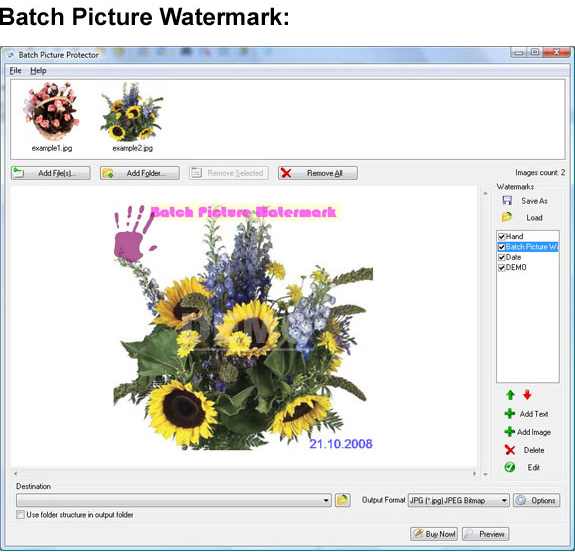Click the Preview button

(x=486, y=534)
